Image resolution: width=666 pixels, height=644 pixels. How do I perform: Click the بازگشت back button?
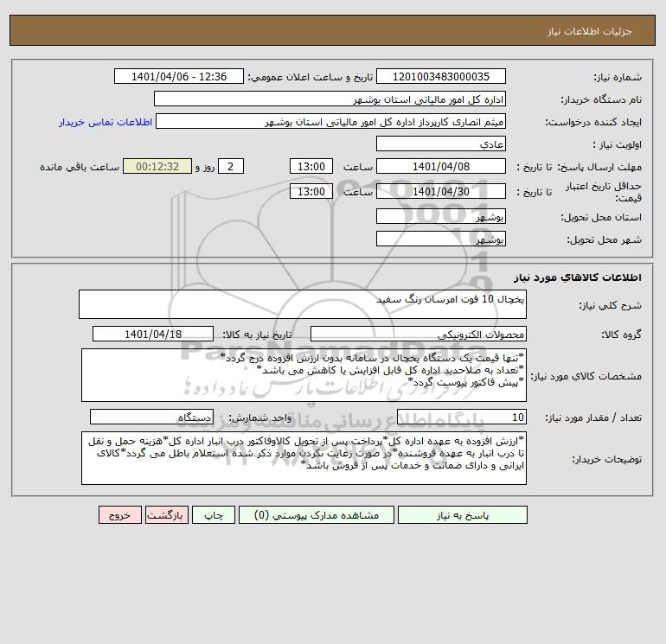coord(166,515)
